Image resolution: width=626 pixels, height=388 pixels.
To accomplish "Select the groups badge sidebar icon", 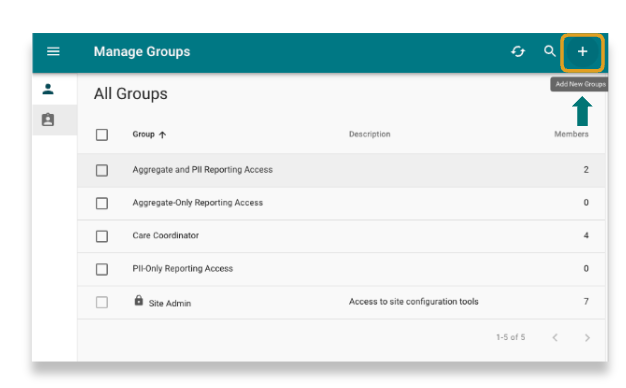I will tap(48, 120).
